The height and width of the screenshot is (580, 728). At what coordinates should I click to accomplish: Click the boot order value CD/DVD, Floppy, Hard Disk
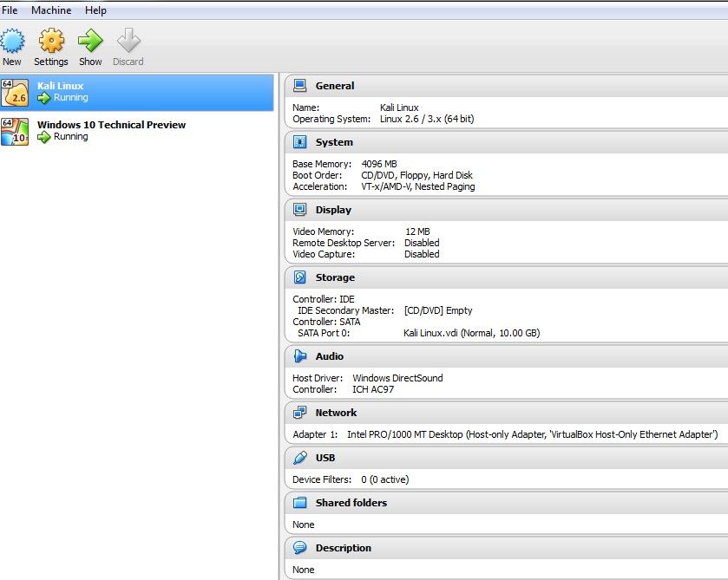coord(416,175)
